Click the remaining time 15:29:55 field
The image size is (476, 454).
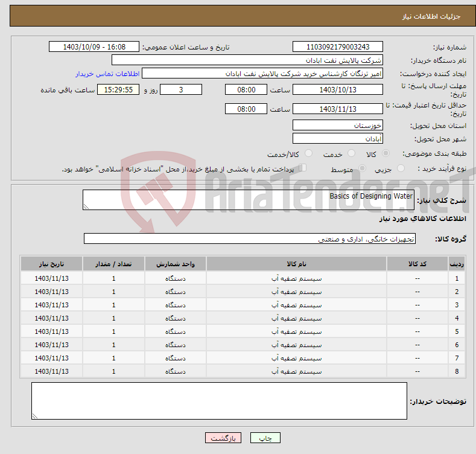pos(118,89)
